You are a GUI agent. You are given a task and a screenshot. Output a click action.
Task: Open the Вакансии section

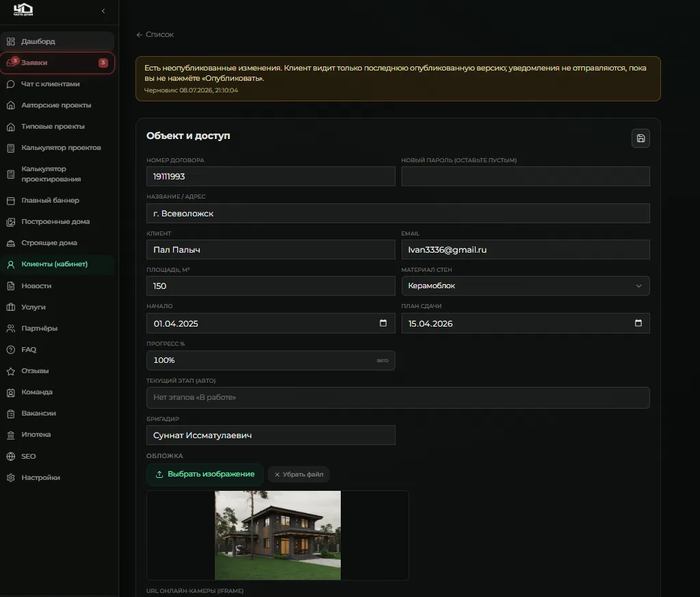57,414
